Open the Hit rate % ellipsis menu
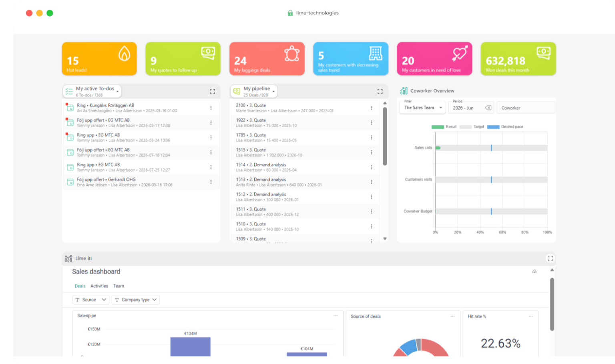This screenshot has height=364, width=615. coord(531,316)
